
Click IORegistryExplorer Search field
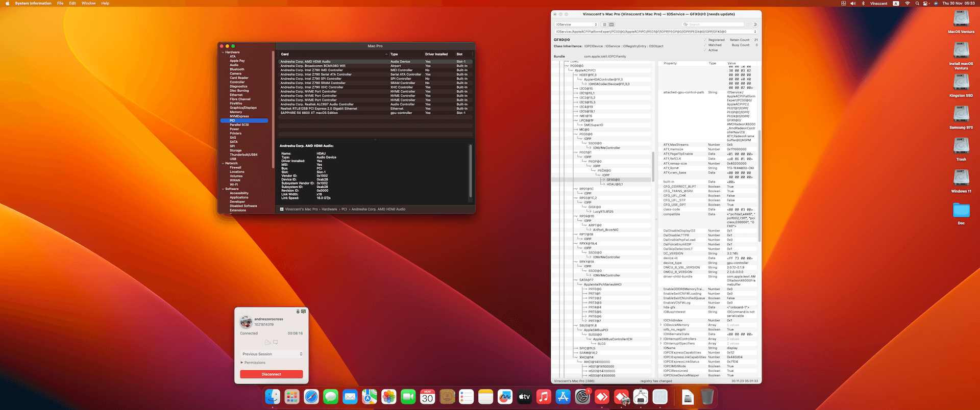[x=714, y=24]
